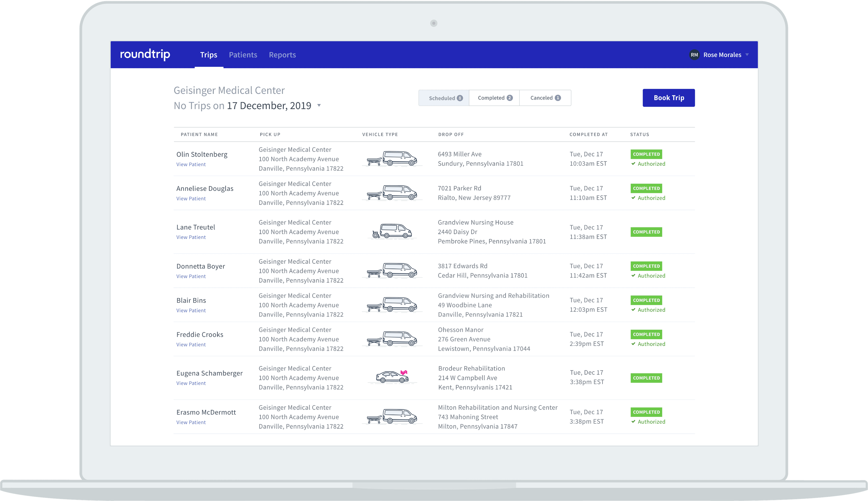Switch to the Scheduled trips filter
Image resolution: width=868 pixels, height=501 pixels.
pyautogui.click(x=444, y=98)
